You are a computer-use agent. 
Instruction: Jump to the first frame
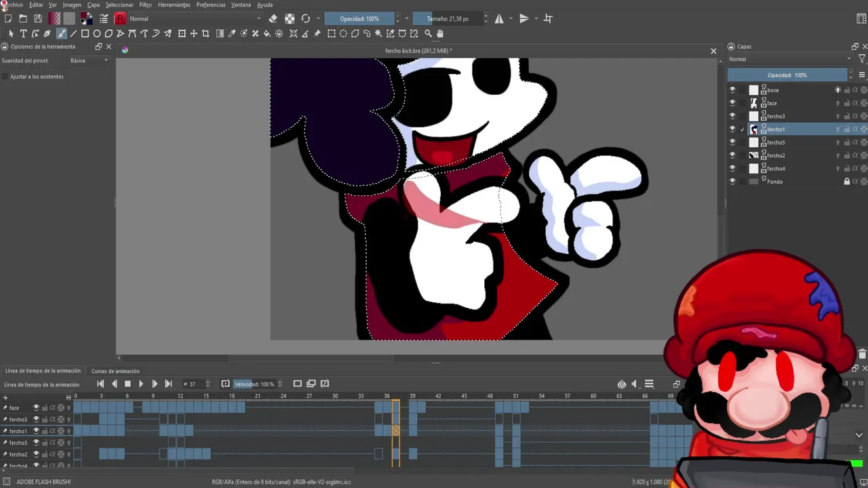pos(100,384)
